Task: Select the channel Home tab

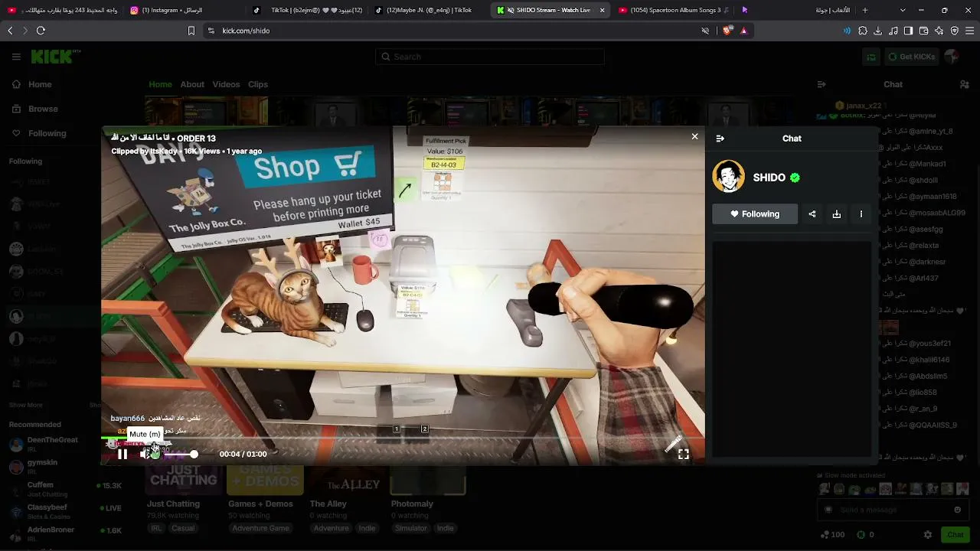Action: click(160, 84)
